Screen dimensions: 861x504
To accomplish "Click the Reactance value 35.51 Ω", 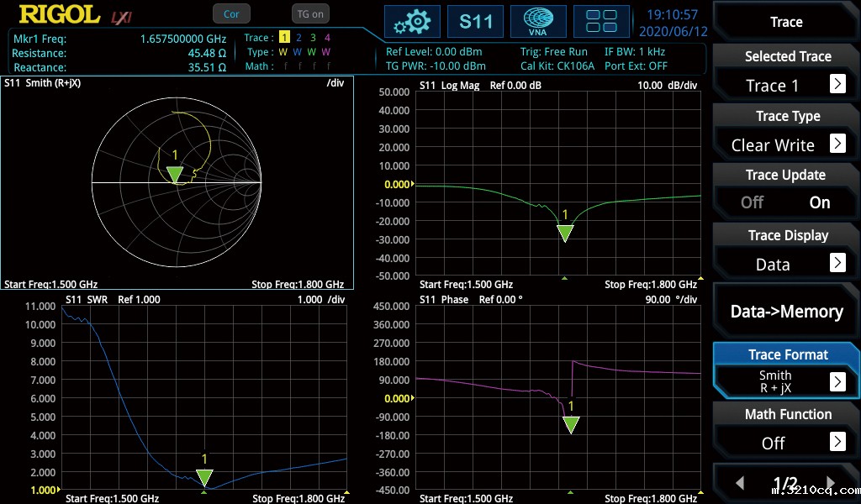I will click(x=207, y=67).
